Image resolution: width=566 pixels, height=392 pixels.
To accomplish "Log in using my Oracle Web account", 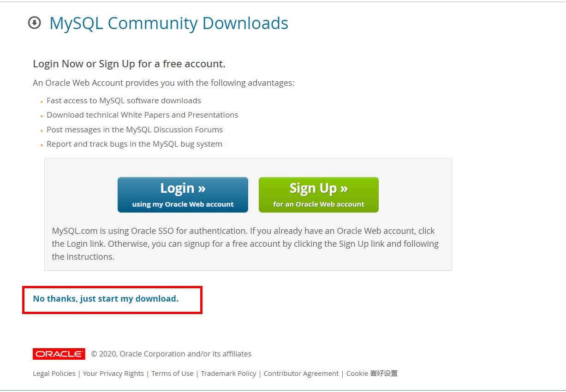I will tap(183, 195).
